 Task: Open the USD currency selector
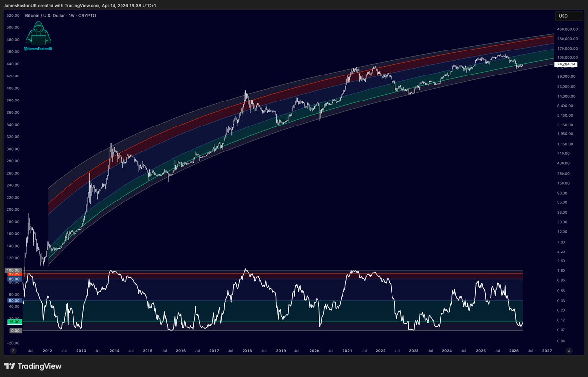[568, 16]
